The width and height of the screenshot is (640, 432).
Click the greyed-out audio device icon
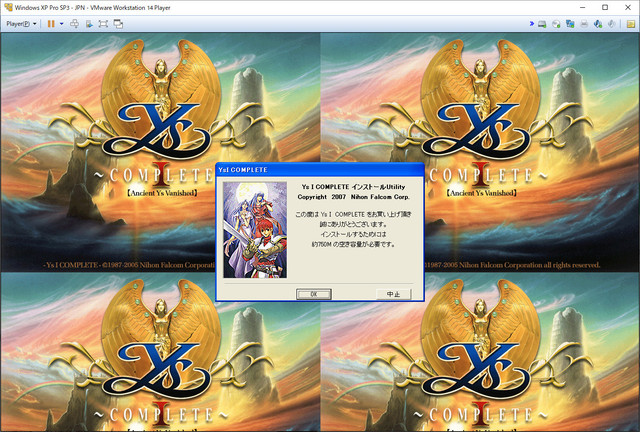(611, 24)
